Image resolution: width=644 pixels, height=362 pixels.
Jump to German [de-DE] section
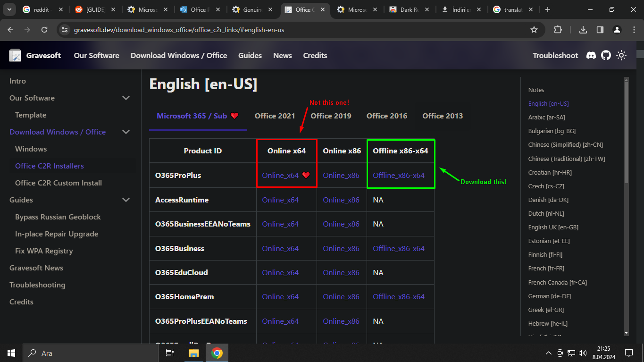tap(550, 296)
